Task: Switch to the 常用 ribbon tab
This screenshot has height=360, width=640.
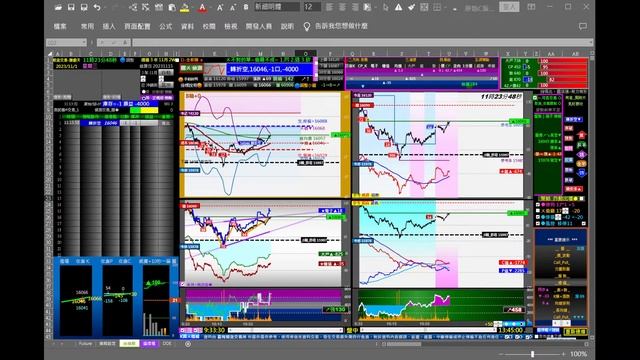Action: click(x=87, y=26)
